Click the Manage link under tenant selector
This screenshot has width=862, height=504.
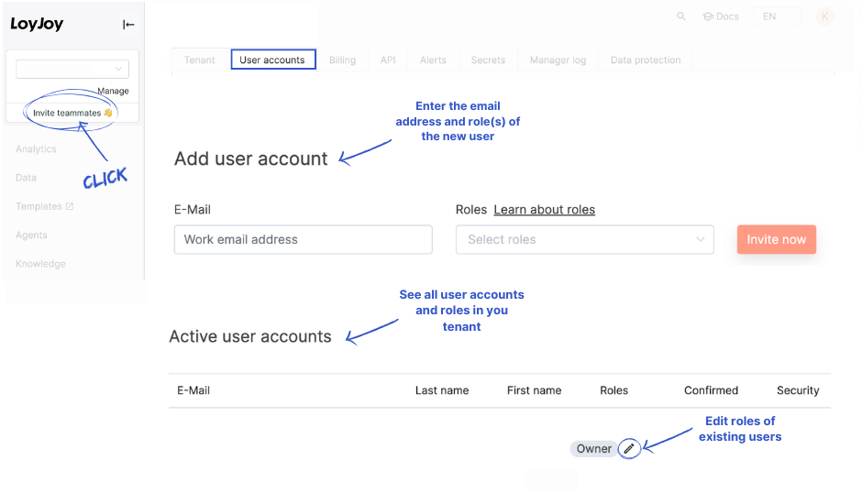(113, 91)
